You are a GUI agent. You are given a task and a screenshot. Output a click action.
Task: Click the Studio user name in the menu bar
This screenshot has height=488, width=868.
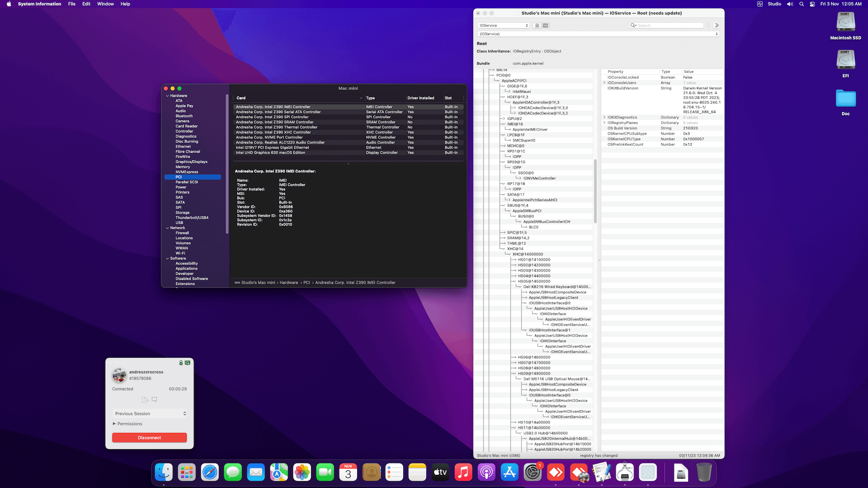point(774,4)
